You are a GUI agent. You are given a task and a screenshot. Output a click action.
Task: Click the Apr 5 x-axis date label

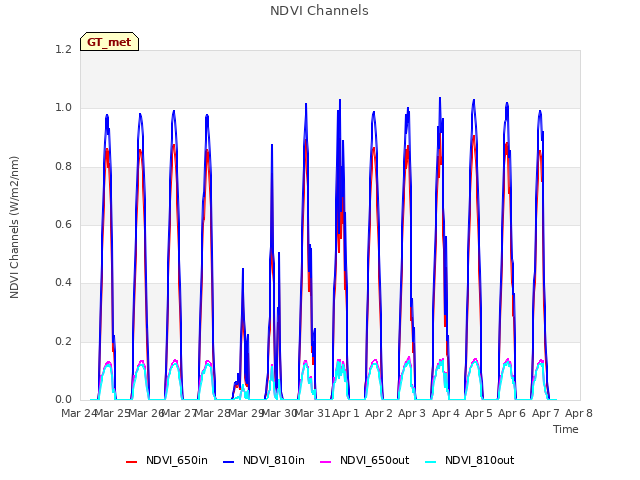tap(479, 413)
